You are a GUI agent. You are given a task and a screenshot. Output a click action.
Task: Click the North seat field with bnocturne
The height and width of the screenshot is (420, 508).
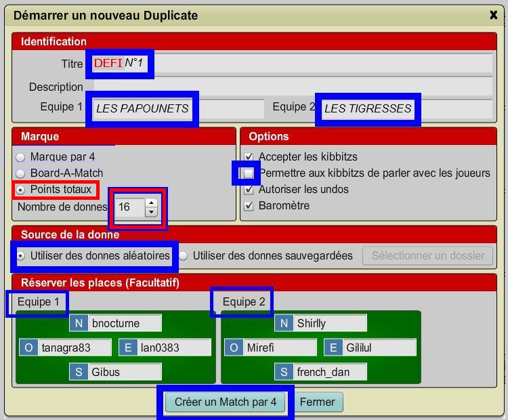point(125,324)
